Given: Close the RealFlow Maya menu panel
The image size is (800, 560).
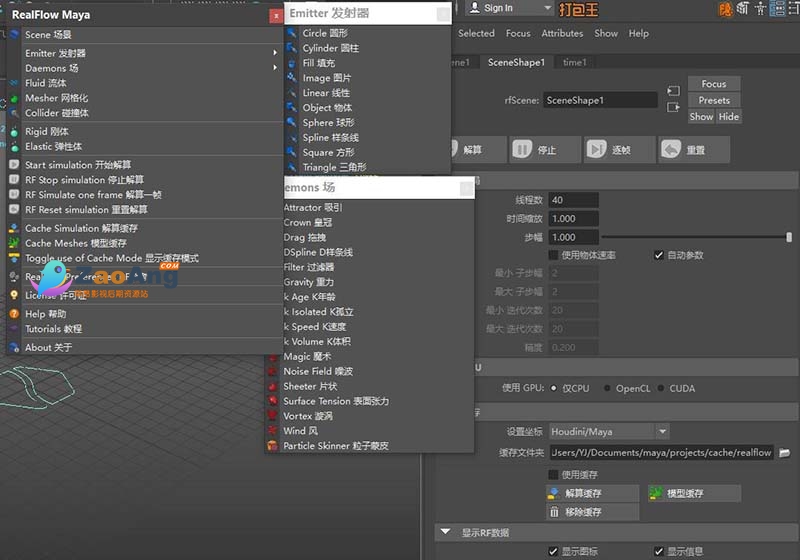Looking at the screenshot, I should 276,16.
